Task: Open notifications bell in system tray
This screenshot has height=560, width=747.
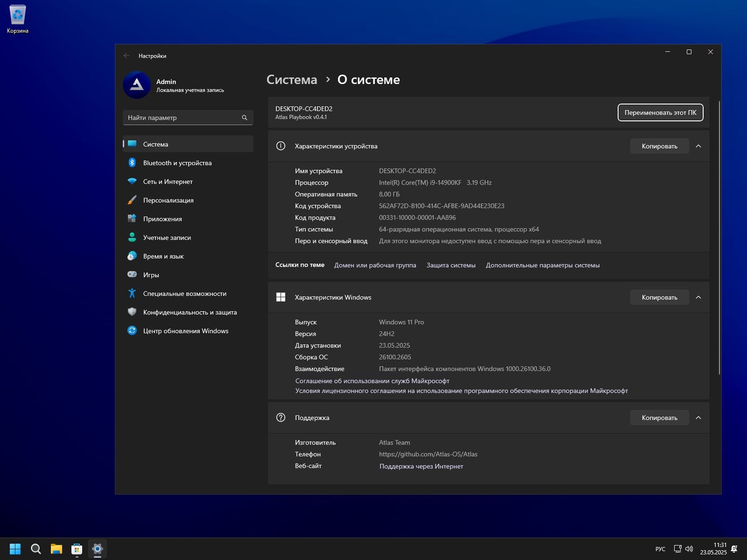Action: point(734,549)
